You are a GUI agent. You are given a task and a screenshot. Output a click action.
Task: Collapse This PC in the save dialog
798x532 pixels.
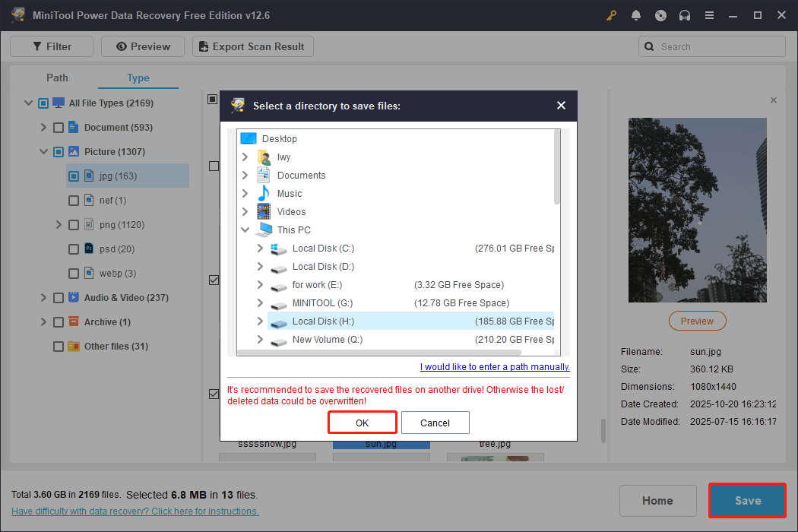[x=245, y=230]
